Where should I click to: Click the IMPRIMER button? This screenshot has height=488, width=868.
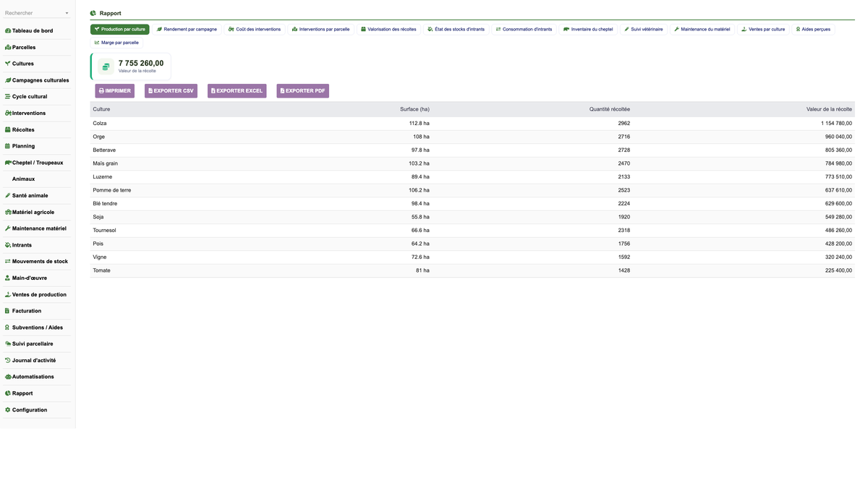point(115,91)
